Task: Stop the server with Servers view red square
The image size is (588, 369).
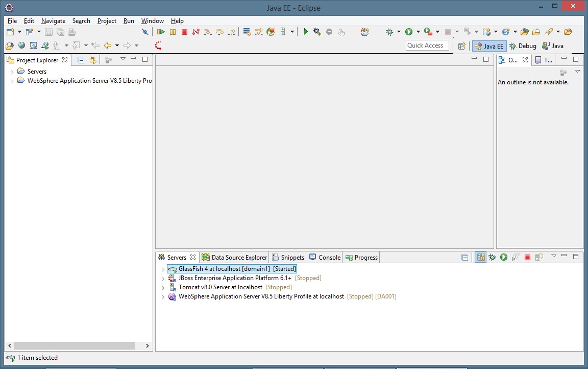Action: (527, 258)
